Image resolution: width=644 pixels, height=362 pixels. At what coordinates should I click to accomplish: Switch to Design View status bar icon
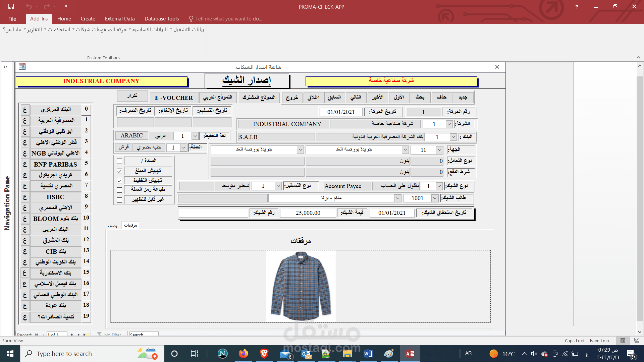tap(636, 341)
